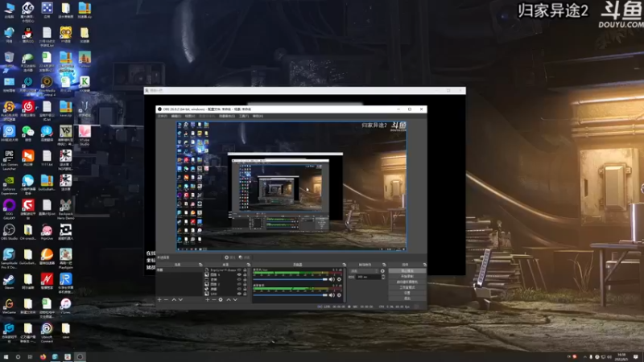Open the OBS File menu
644x362 pixels.
(163, 116)
